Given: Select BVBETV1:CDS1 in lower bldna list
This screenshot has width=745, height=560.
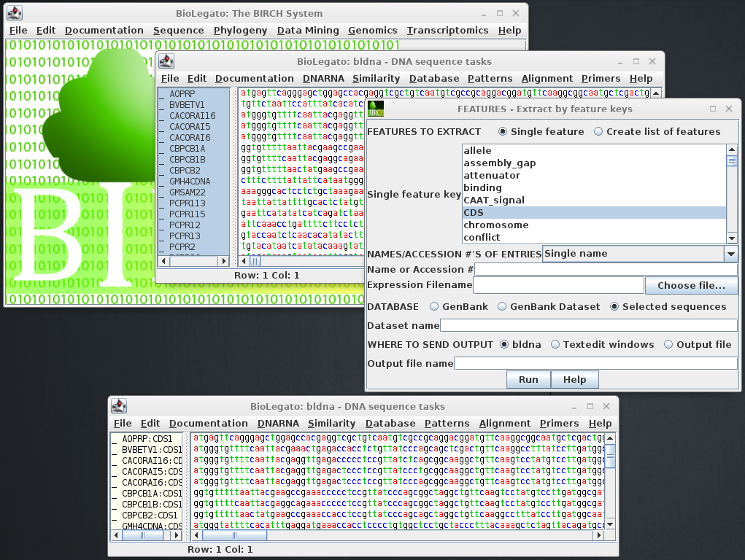Looking at the screenshot, I should [147, 449].
